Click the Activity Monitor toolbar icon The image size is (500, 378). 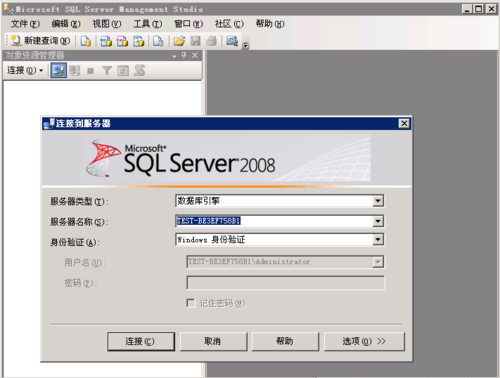click(232, 41)
